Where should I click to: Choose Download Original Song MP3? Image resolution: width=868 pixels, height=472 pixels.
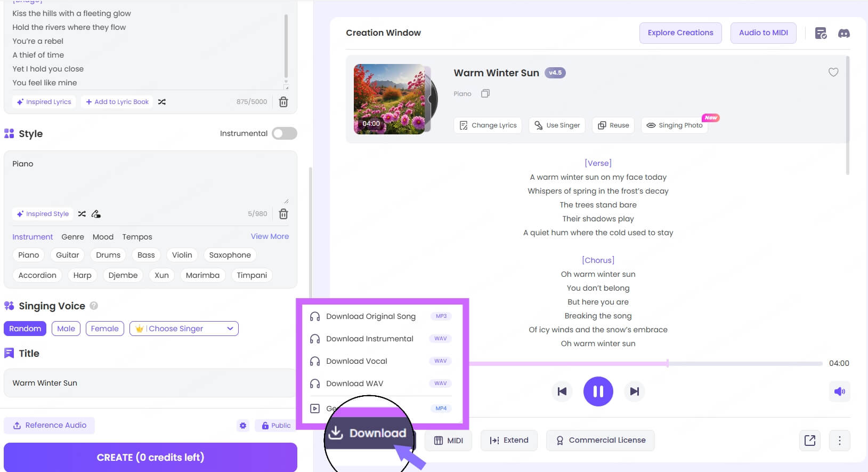tap(381, 316)
